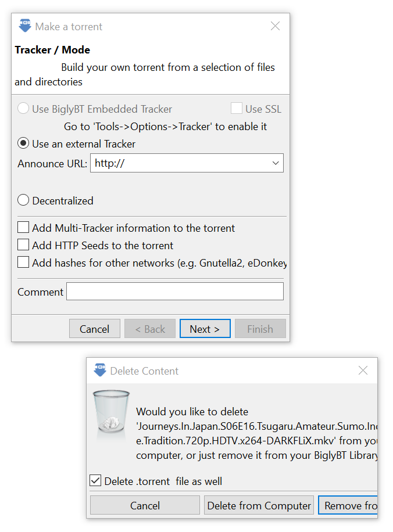Select the 'Decentralized' radio button
Image resolution: width=393 pixels, height=532 pixels.
[23, 200]
